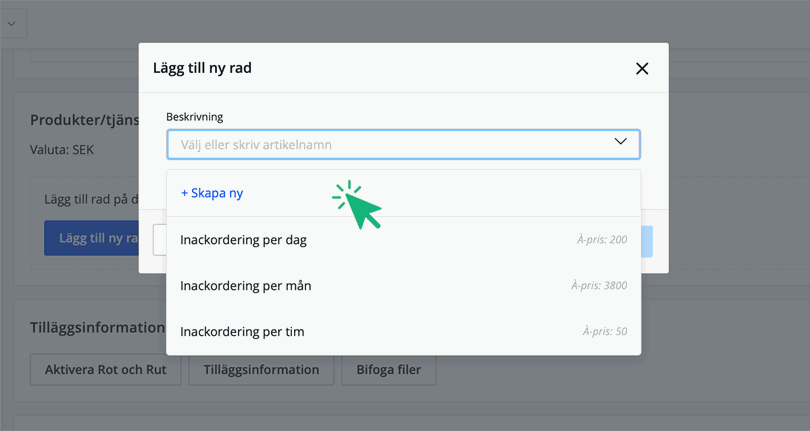Click the Beskrivning article name field
This screenshot has height=431, width=810.
tap(390, 144)
